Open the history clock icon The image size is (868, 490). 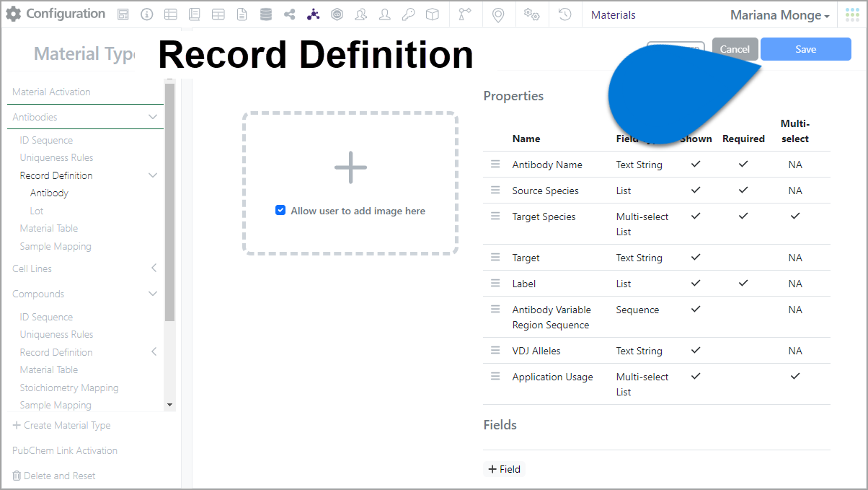click(x=565, y=14)
